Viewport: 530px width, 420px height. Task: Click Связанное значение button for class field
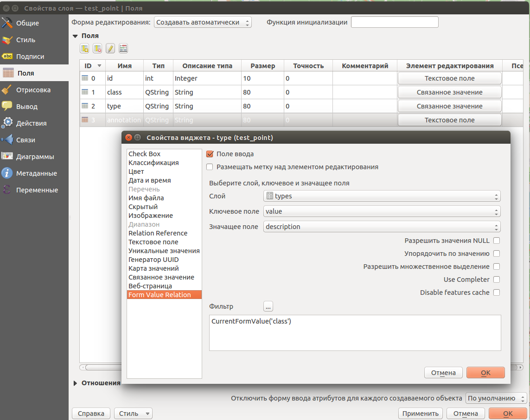[x=449, y=92]
